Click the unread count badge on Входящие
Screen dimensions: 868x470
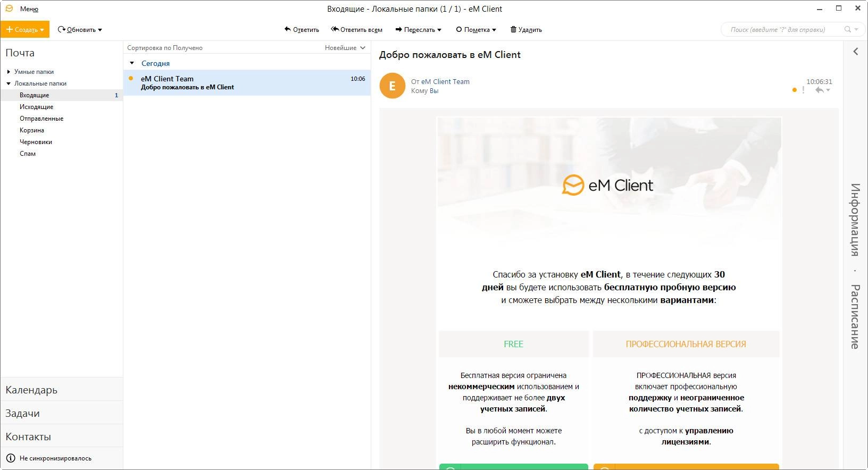116,95
